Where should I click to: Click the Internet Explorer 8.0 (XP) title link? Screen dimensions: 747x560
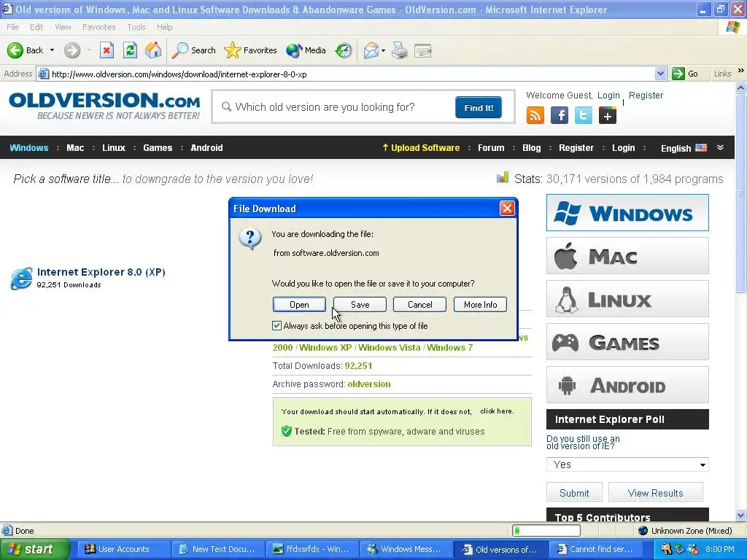[101, 272]
